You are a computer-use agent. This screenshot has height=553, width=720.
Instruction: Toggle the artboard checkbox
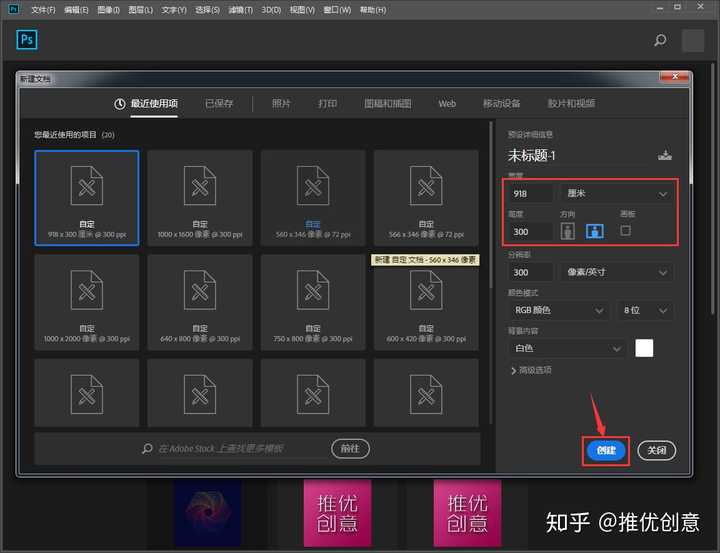point(625,230)
